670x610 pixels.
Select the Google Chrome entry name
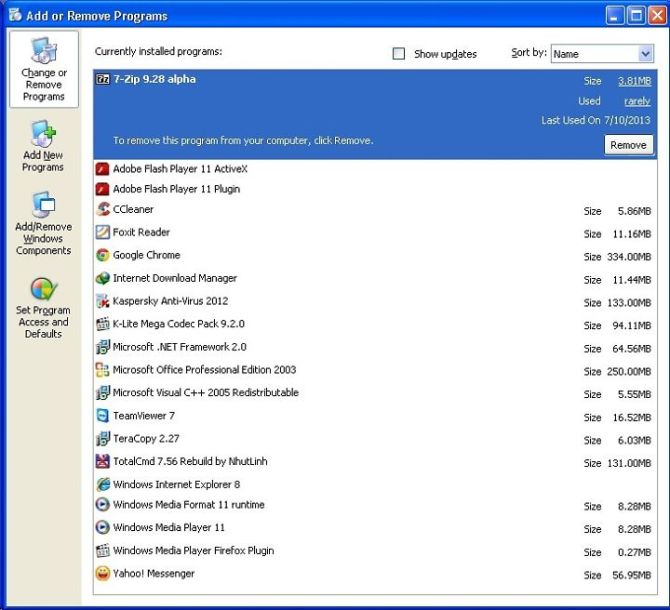click(x=146, y=255)
